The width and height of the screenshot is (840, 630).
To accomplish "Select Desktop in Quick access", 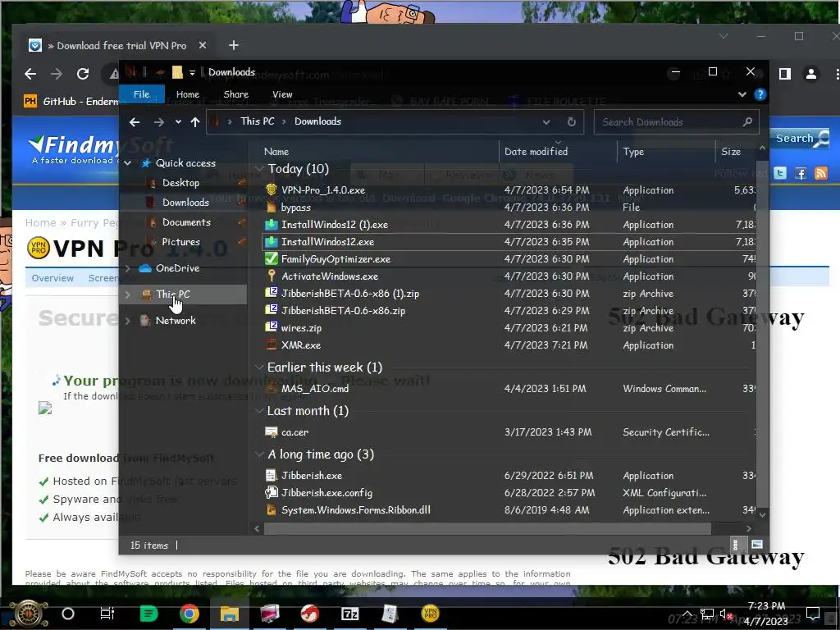I will (x=180, y=183).
